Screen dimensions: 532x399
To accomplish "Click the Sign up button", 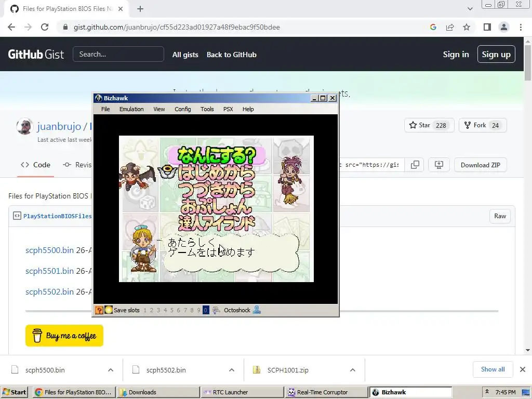I will click(x=496, y=54).
